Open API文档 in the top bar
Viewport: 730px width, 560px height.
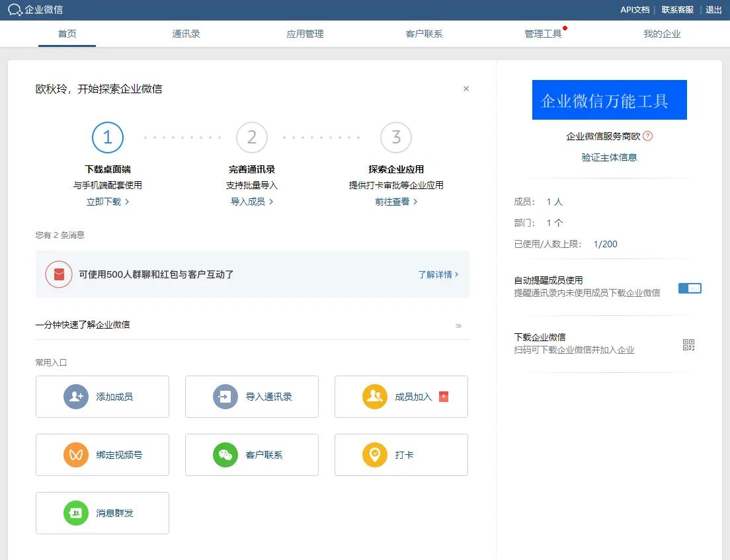pos(634,10)
